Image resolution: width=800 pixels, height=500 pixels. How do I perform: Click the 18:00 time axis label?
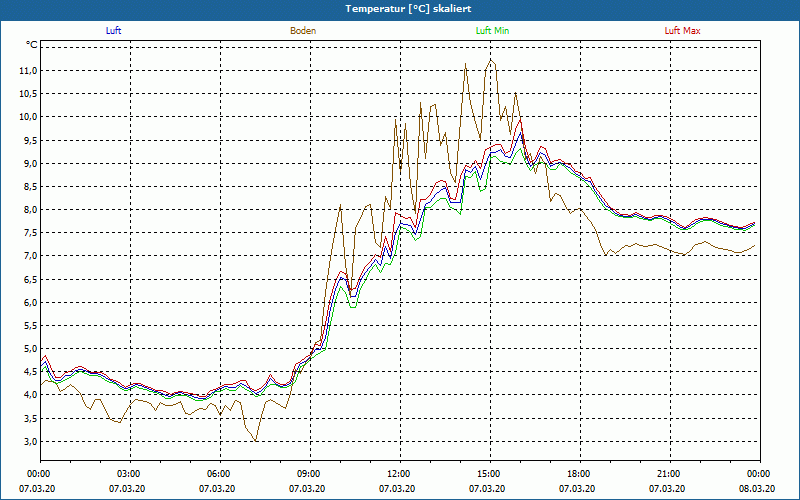click(x=580, y=474)
